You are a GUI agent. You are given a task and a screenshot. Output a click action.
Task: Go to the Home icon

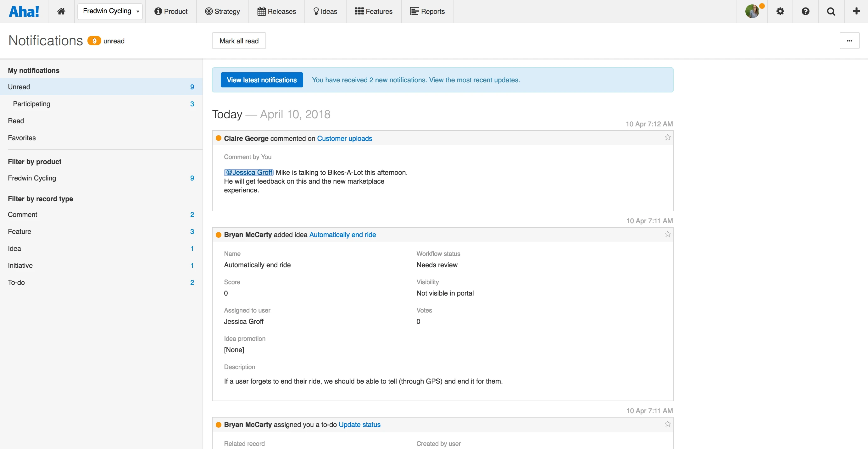point(61,11)
